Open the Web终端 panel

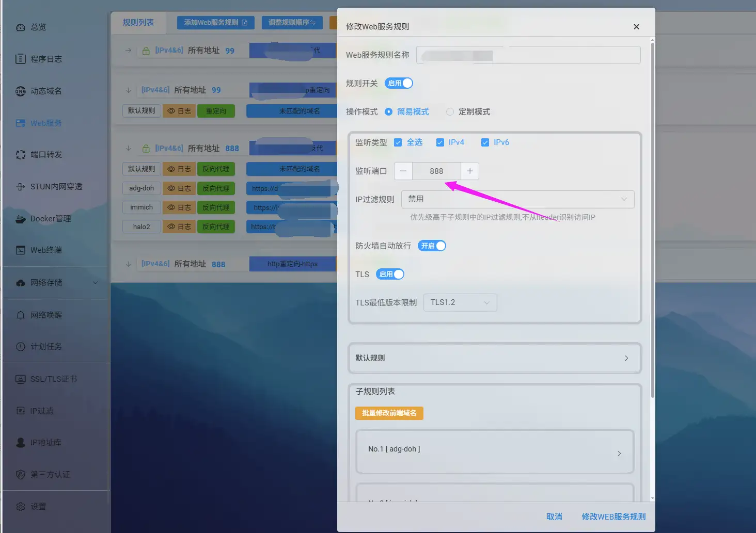44,250
